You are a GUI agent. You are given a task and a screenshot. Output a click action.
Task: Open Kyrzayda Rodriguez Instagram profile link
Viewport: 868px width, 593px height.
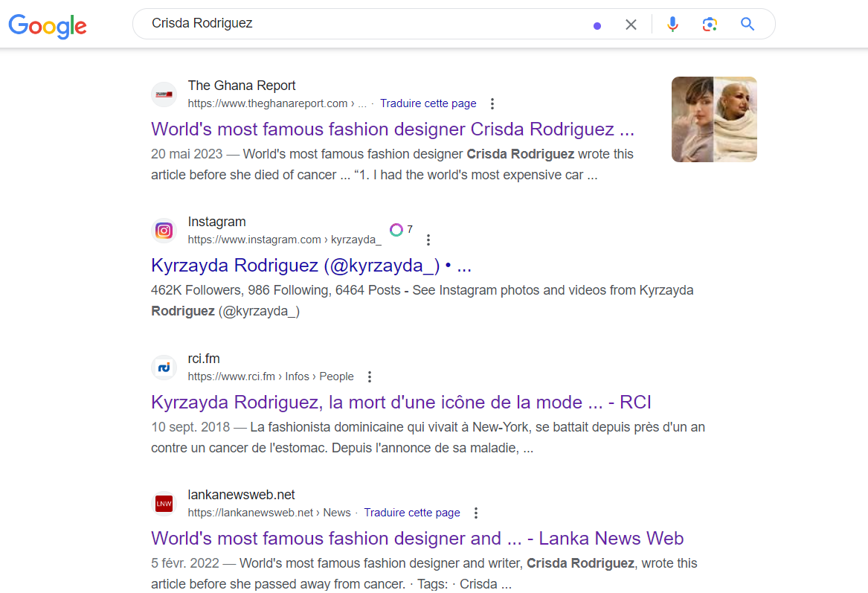click(x=311, y=266)
